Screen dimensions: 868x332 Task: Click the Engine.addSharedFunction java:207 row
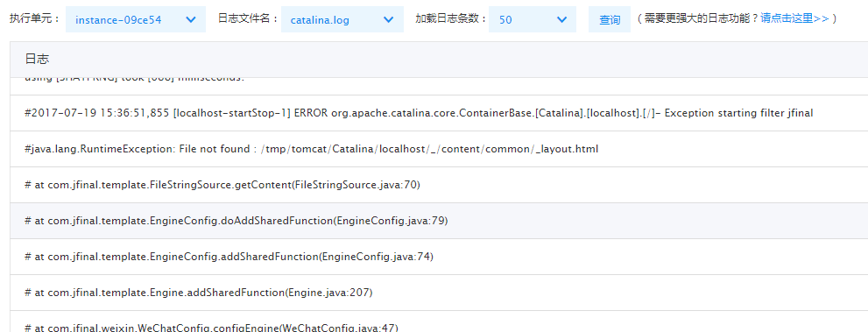tap(439, 293)
